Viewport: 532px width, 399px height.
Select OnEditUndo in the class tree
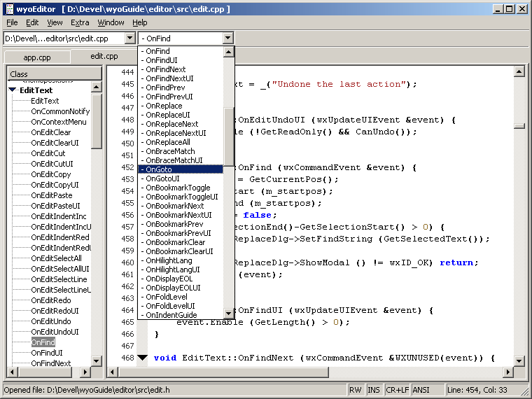tap(50, 321)
